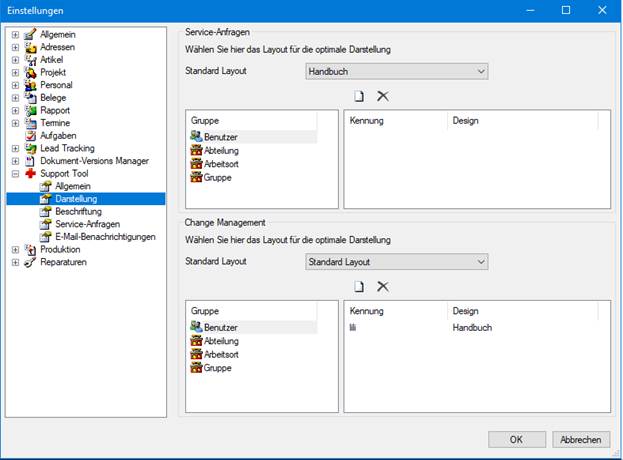
Task: Select Abteilung group icon in Service-Anfragen list
Action: (x=196, y=150)
